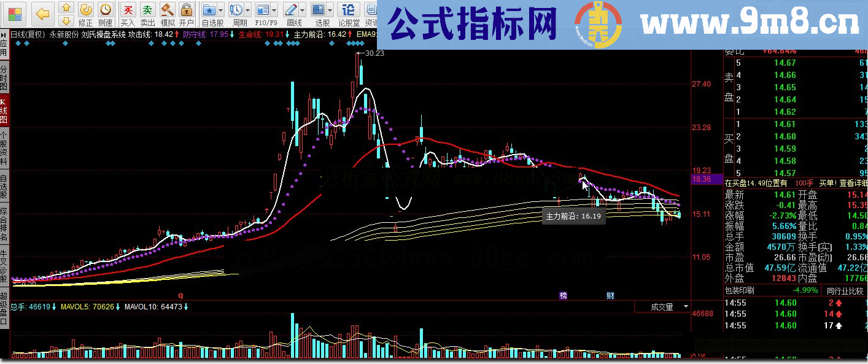Click the yellow back arrow navigation icon
The height and width of the screenshot is (364, 868).
click(43, 12)
